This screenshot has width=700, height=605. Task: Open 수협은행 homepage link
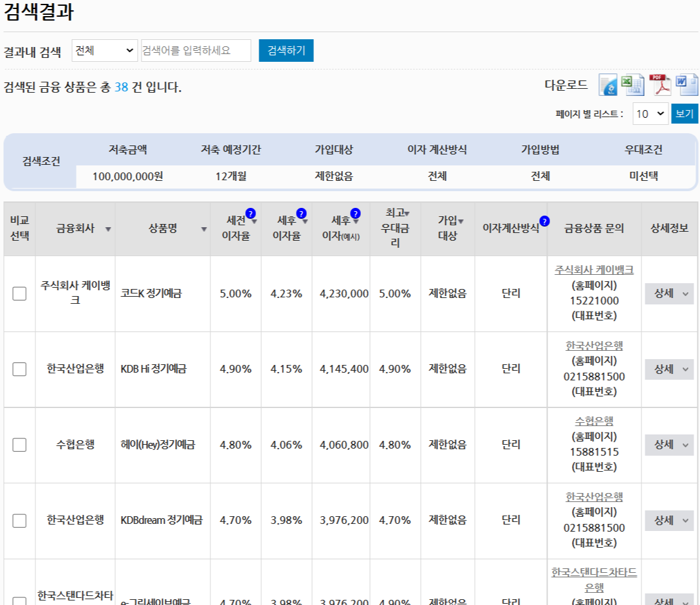click(594, 421)
